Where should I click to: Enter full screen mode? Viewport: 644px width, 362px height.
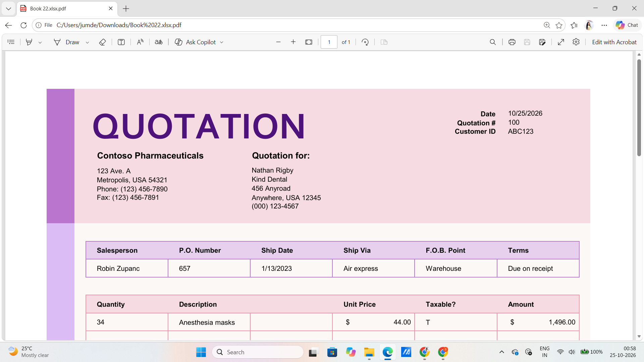pos(561,42)
